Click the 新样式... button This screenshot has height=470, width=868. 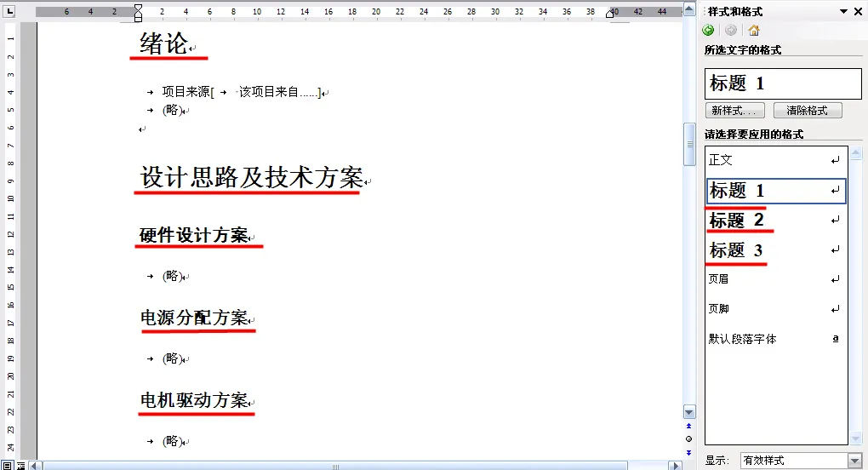click(x=734, y=110)
